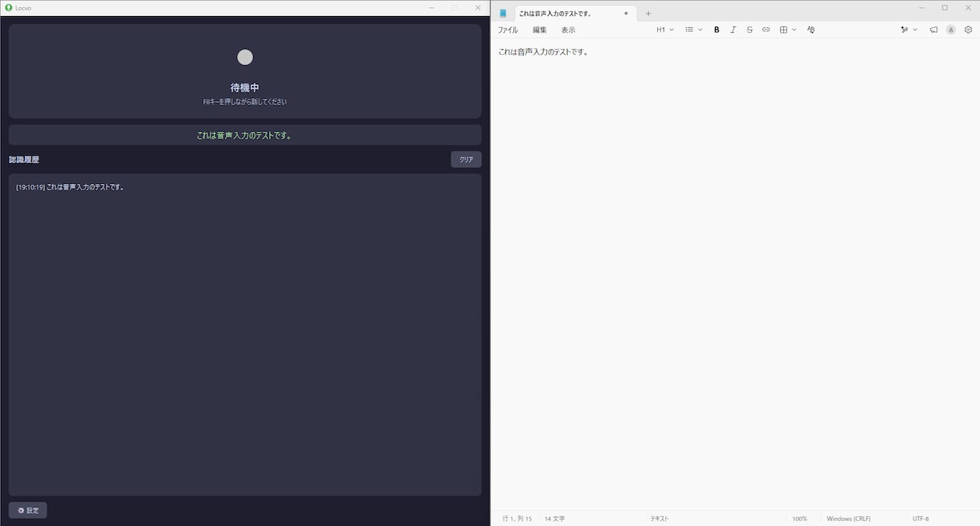Click the 認識履歴 heading in Locvo
This screenshot has width=980, height=526.
click(x=24, y=160)
